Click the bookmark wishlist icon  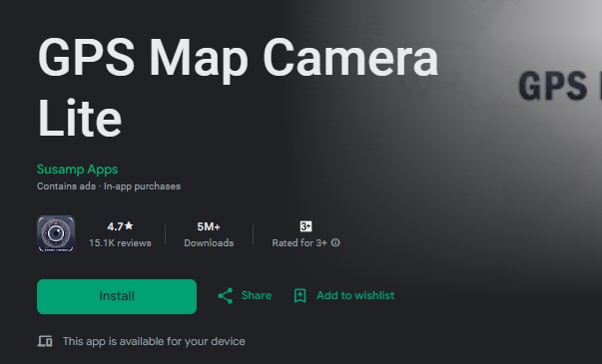300,296
